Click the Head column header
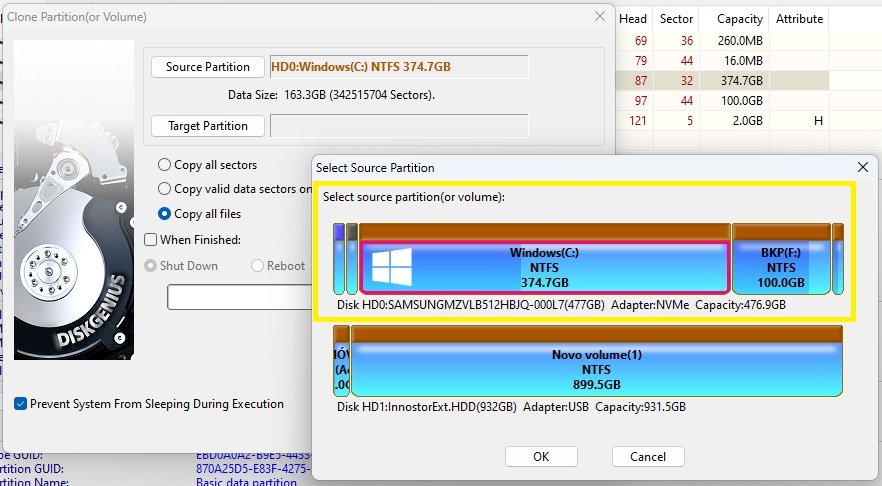This screenshot has width=882, height=486. [x=633, y=19]
